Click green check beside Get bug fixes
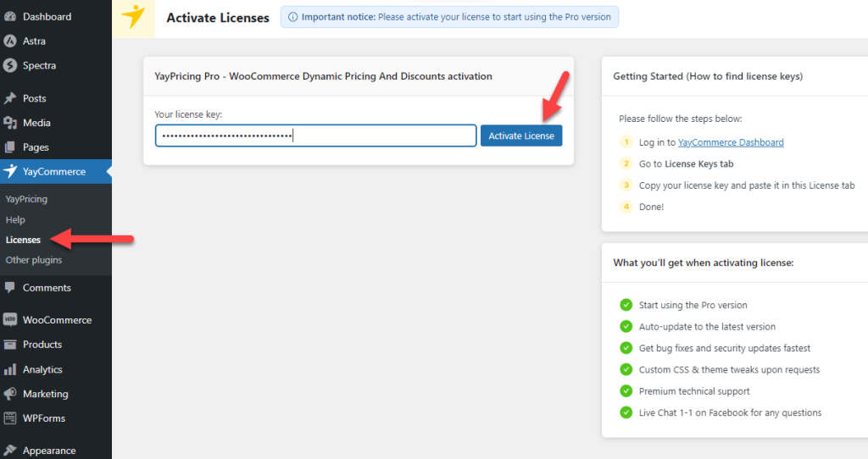Image resolution: width=868 pixels, height=459 pixels. coord(626,348)
